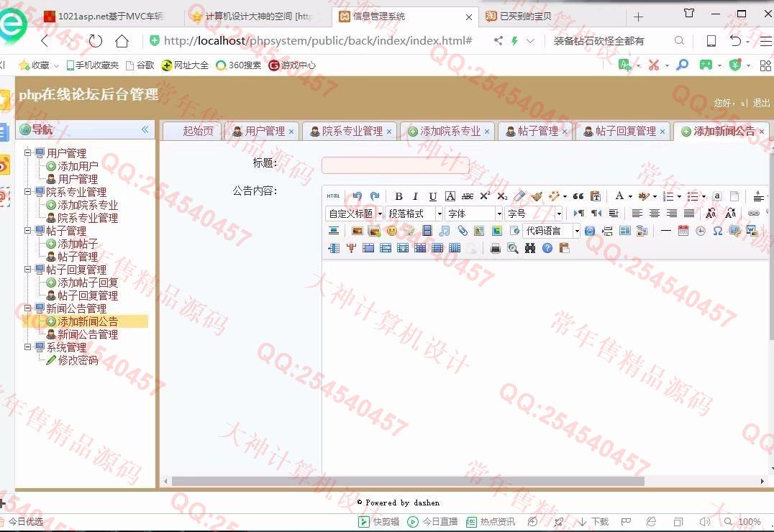This screenshot has height=532, width=774.
Task: Align text left
Action: click(x=637, y=214)
